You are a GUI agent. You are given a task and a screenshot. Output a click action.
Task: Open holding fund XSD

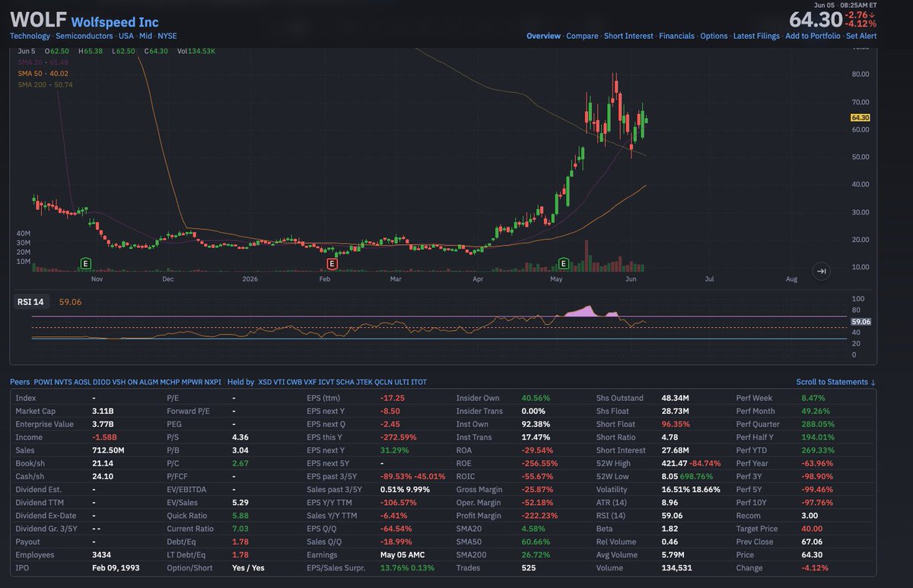click(266, 382)
